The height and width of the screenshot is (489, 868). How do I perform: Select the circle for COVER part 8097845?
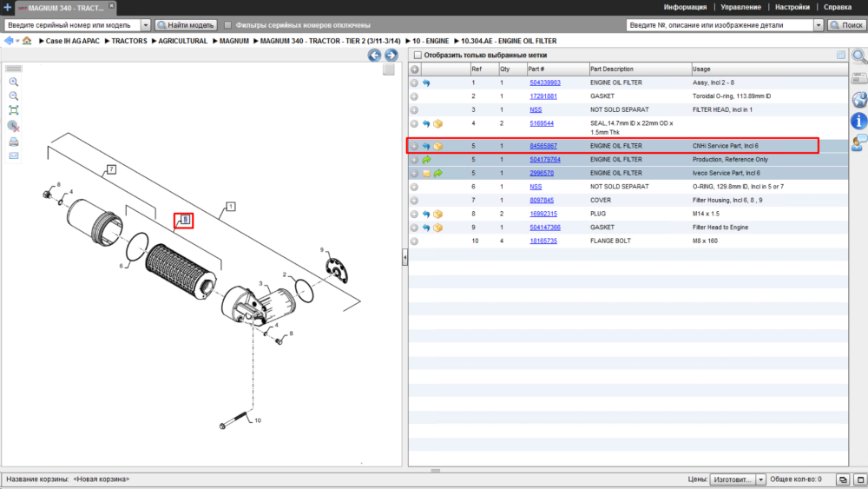[414, 201]
